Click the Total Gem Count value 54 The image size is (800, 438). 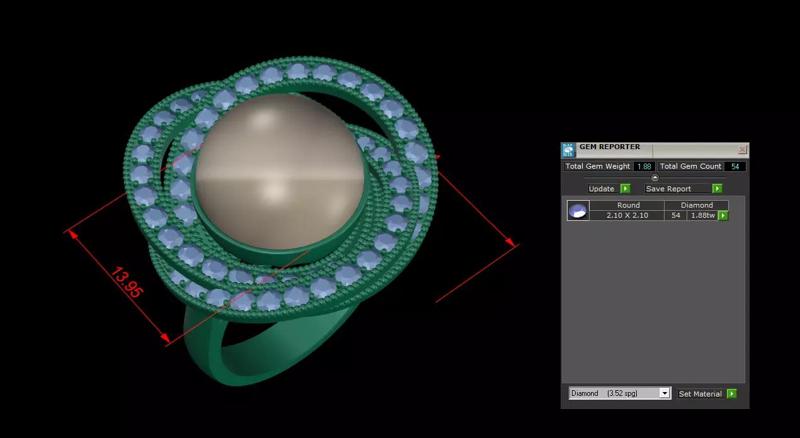(735, 166)
